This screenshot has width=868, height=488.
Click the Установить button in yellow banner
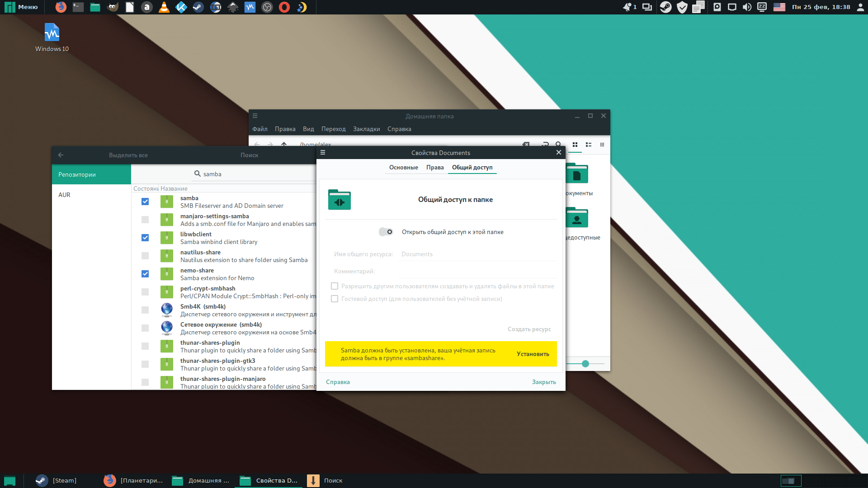533,354
